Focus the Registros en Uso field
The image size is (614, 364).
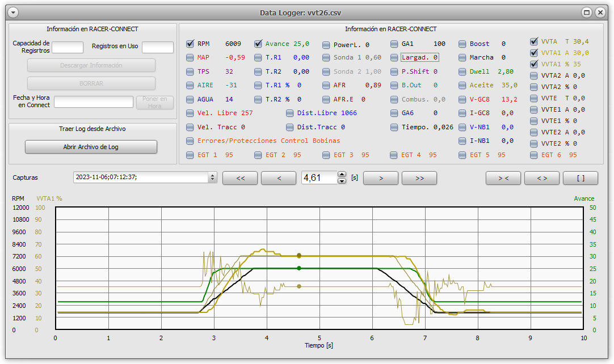pos(158,48)
